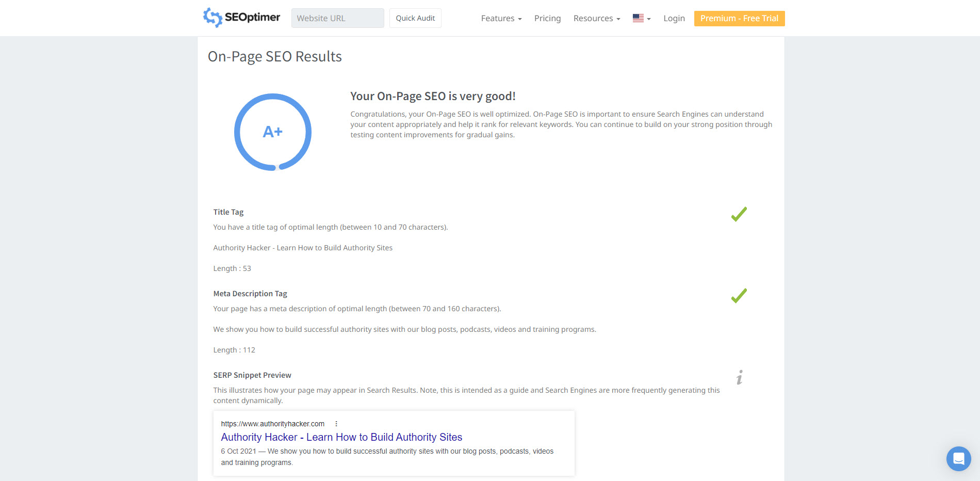Click the authorityhacker.com URL in snippet
980x481 pixels.
click(x=273, y=424)
